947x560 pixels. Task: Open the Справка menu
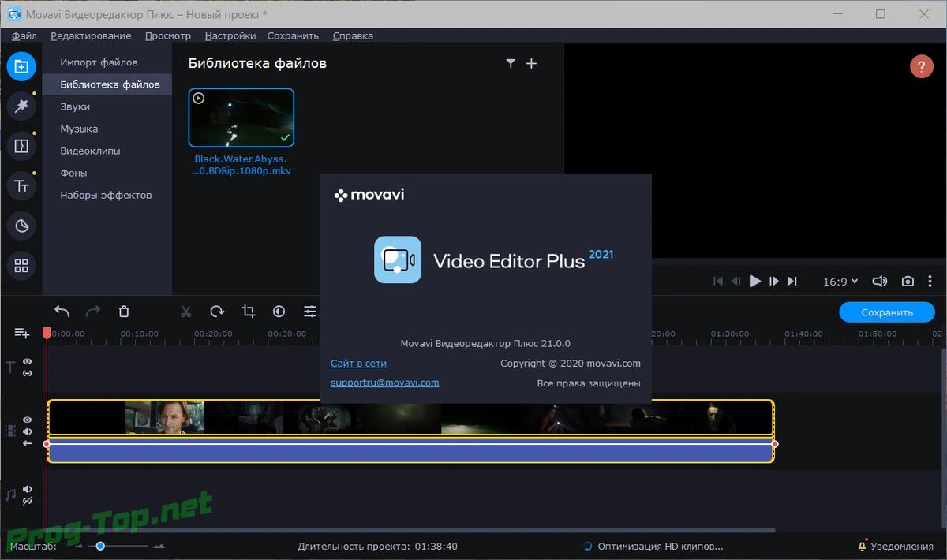(353, 35)
